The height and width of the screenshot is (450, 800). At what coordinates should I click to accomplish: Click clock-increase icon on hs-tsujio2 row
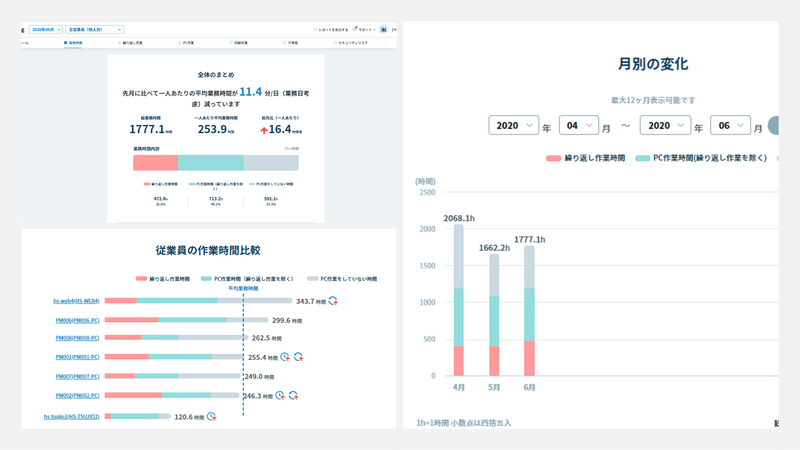click(212, 417)
